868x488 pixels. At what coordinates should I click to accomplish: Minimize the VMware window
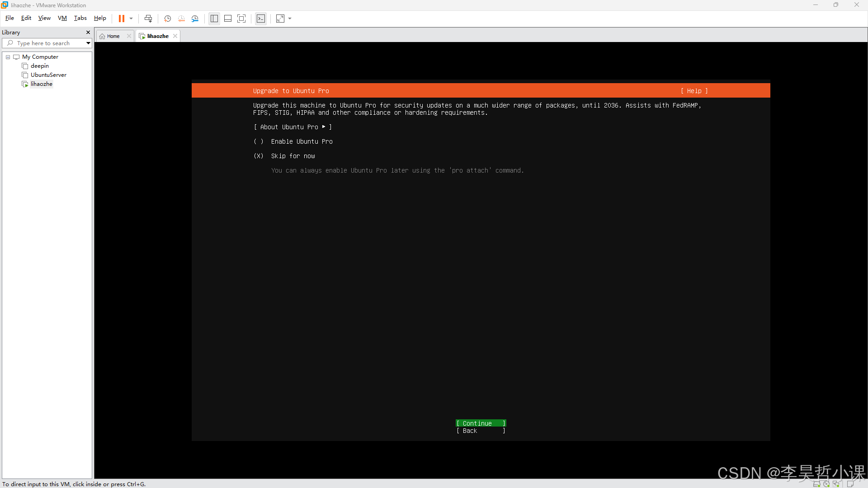pos(815,5)
